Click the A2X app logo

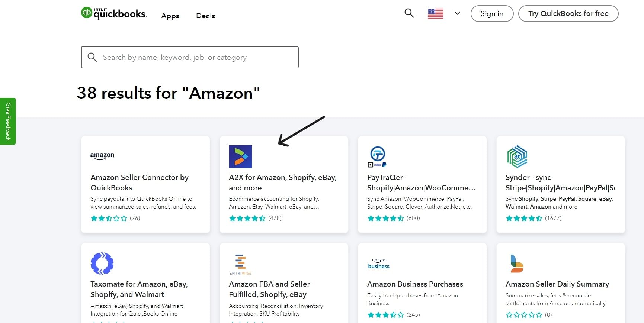coord(240,156)
